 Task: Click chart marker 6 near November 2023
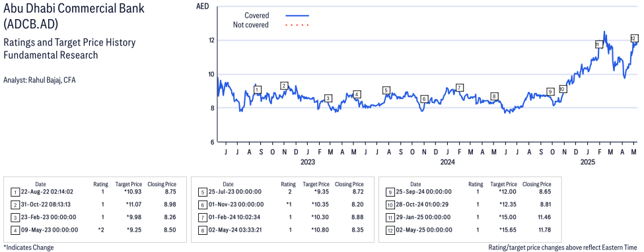424,99
